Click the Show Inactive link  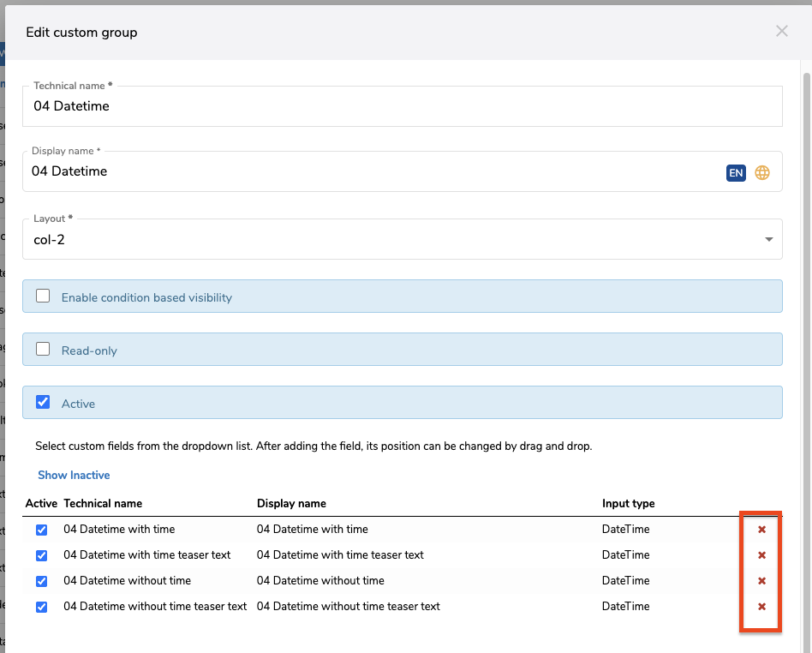74,475
